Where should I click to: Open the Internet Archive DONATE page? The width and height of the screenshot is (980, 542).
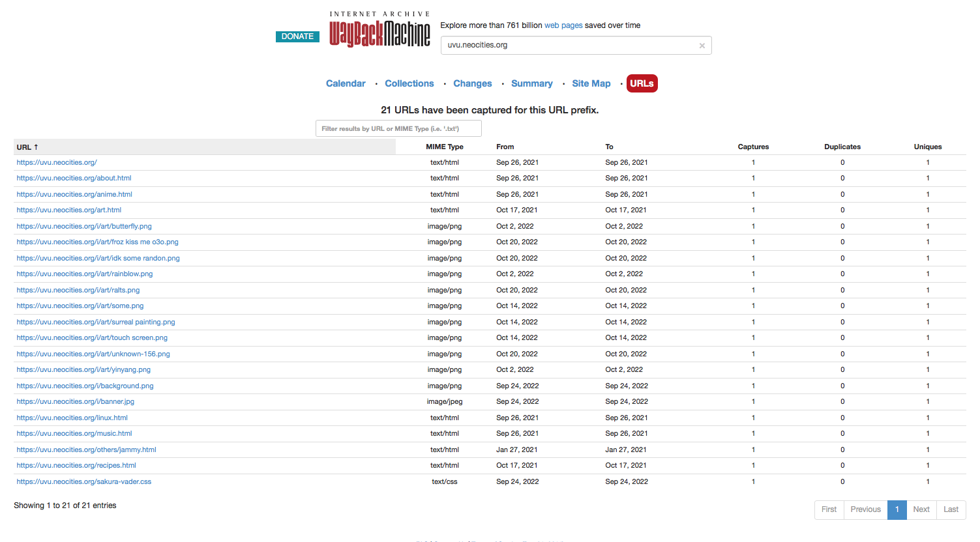pyautogui.click(x=297, y=36)
